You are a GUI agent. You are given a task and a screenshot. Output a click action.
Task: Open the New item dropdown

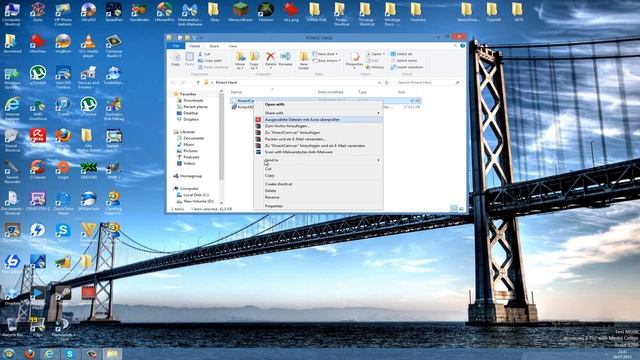[325, 54]
